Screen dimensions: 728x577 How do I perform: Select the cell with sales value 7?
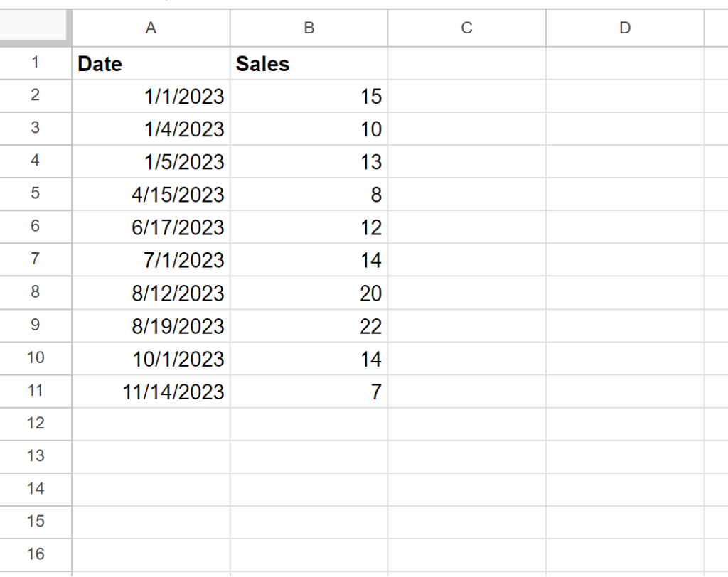pyautogui.click(x=309, y=391)
